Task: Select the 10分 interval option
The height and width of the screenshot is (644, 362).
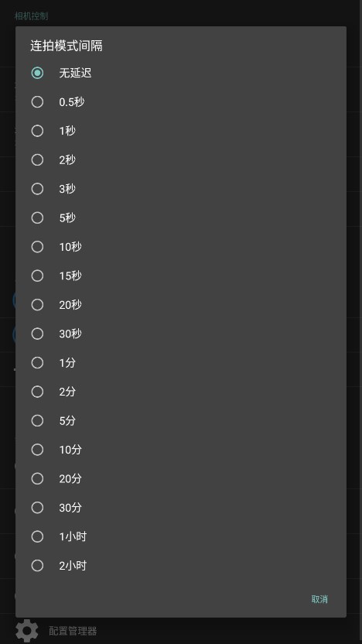Action: 180,450
